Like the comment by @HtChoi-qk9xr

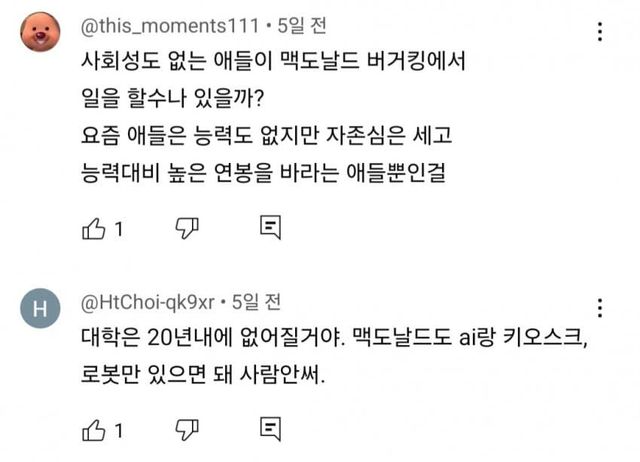(x=92, y=430)
